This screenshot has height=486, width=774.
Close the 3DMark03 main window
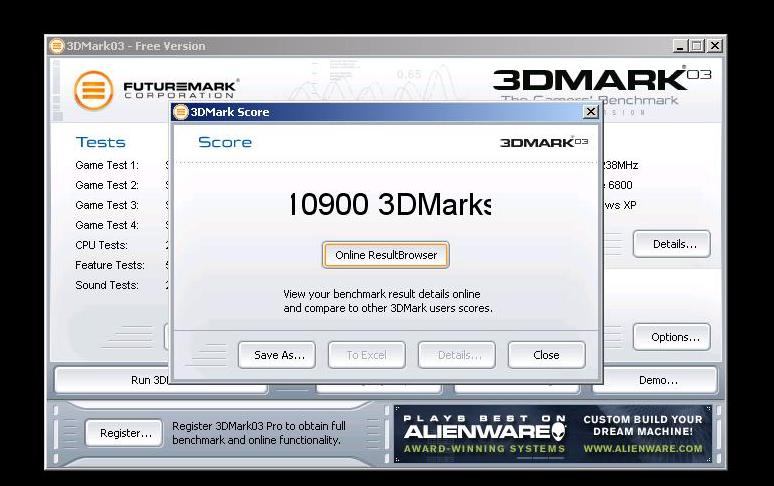pos(714,46)
